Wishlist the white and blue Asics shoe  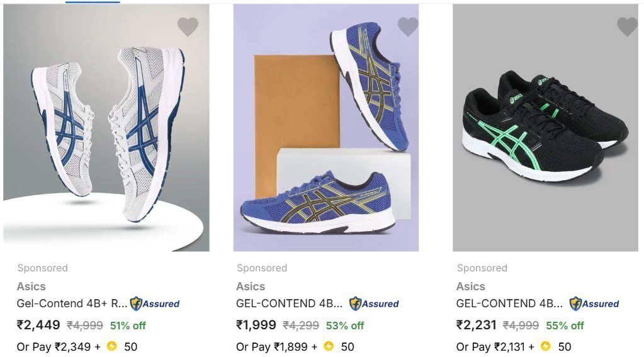[188, 26]
